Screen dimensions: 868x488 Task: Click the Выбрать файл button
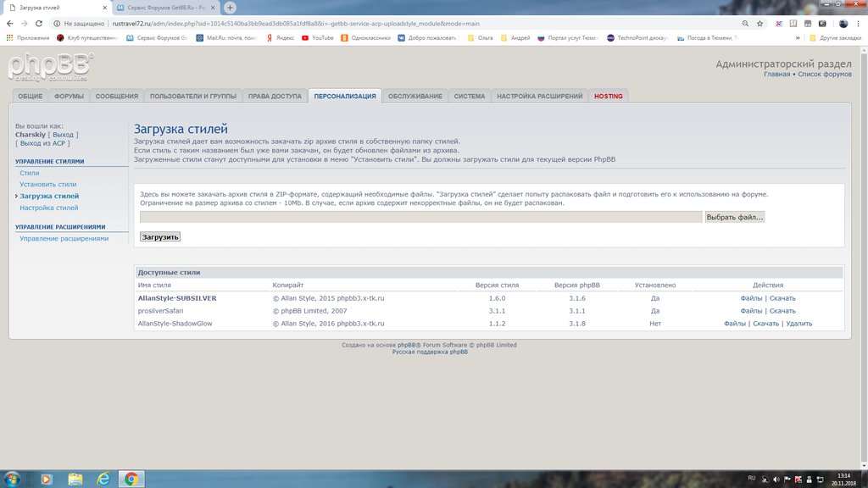click(734, 217)
